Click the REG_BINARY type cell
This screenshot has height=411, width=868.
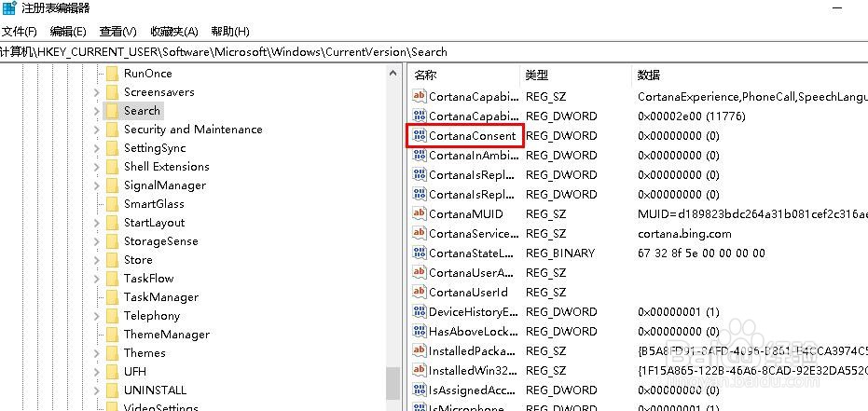560,253
